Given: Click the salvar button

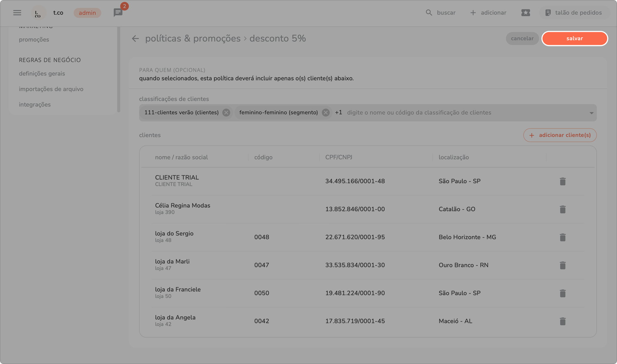Looking at the screenshot, I should coord(574,38).
